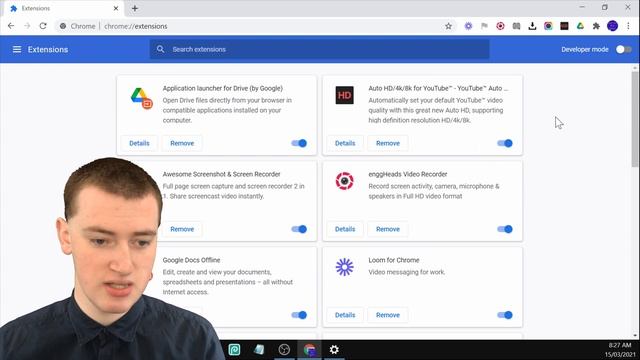Open the Chrome profile avatar
Image resolution: width=640 pixels, height=360 pixels.
[x=612, y=26]
